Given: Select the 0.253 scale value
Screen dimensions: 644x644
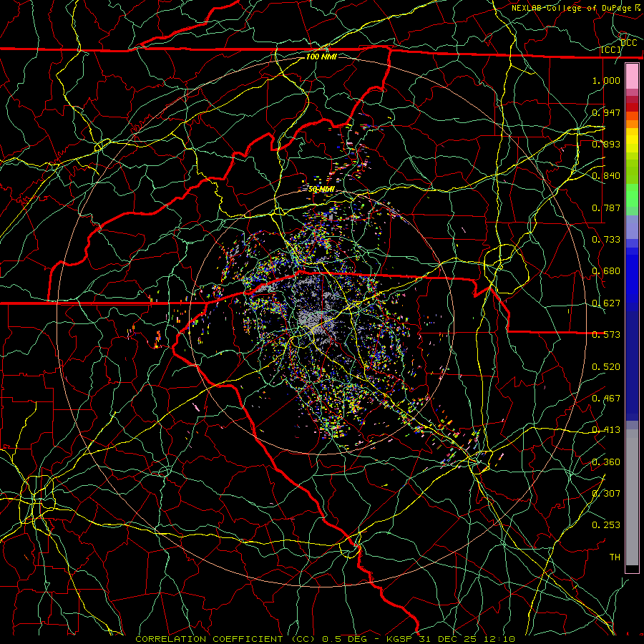Looking at the screenshot, I should click(606, 525).
